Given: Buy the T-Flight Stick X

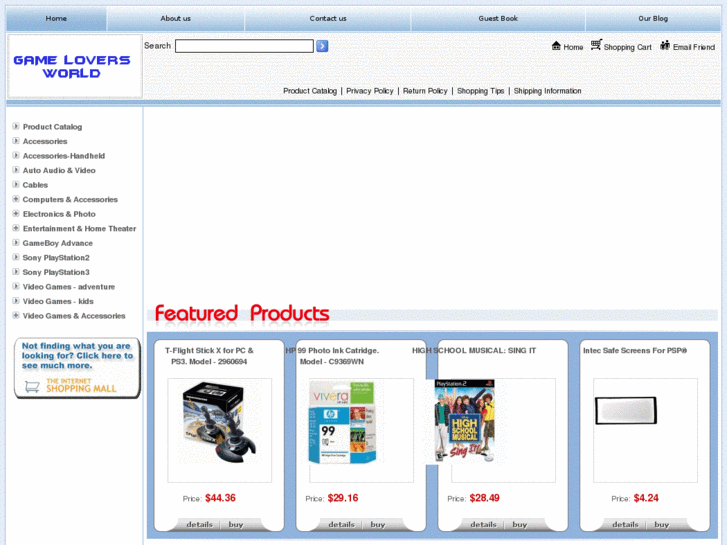Looking at the screenshot, I should (236, 525).
